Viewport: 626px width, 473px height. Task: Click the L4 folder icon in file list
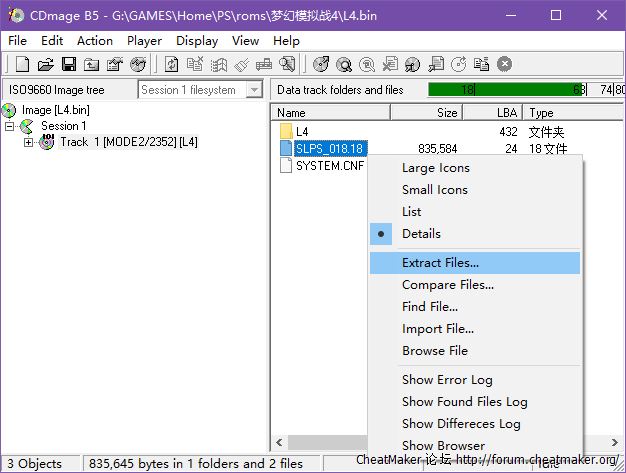(x=286, y=131)
